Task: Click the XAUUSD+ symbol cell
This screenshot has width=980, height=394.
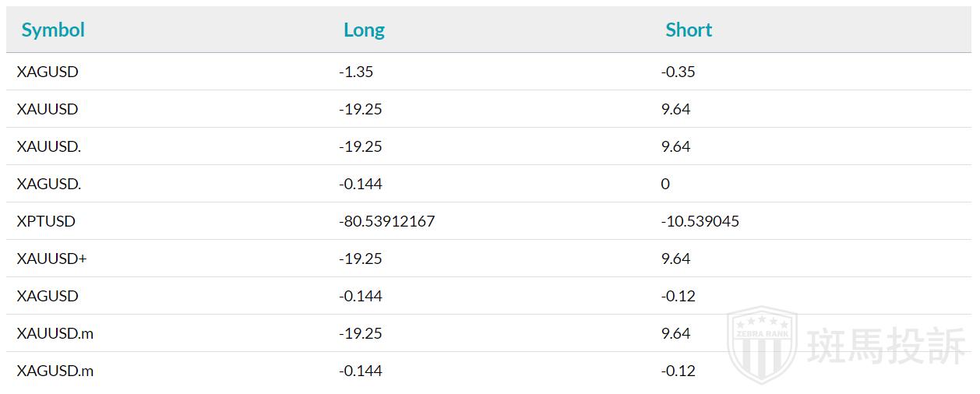Action: coord(51,259)
